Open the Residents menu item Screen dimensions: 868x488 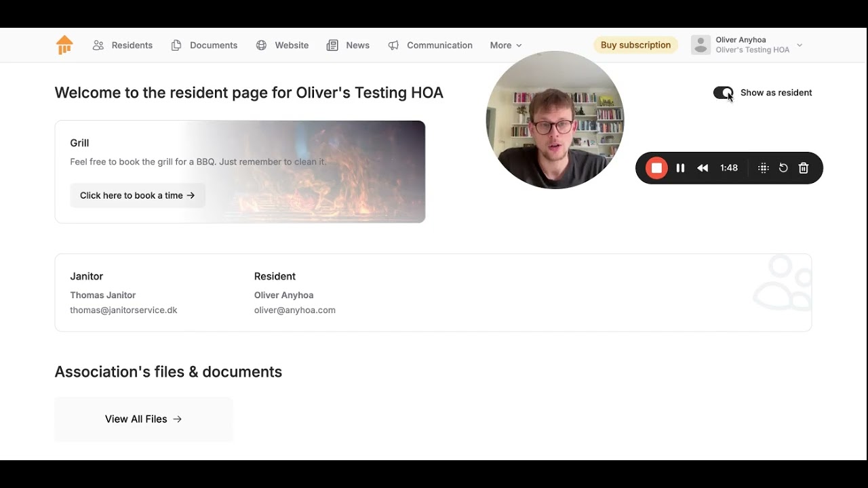123,45
